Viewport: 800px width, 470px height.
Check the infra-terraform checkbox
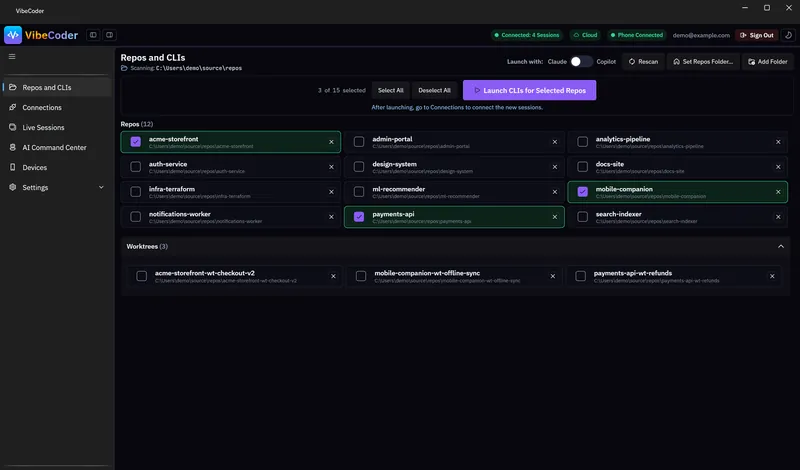pos(135,192)
